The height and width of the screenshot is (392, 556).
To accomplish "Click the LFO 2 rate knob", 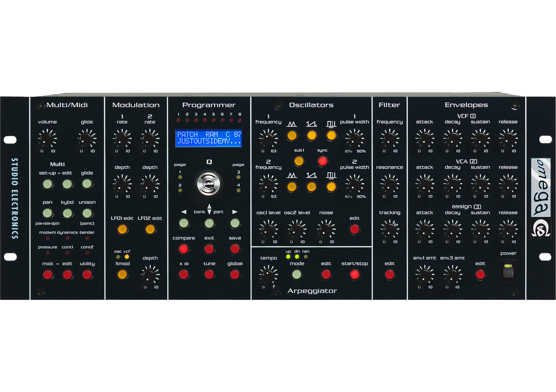I will [x=150, y=139].
